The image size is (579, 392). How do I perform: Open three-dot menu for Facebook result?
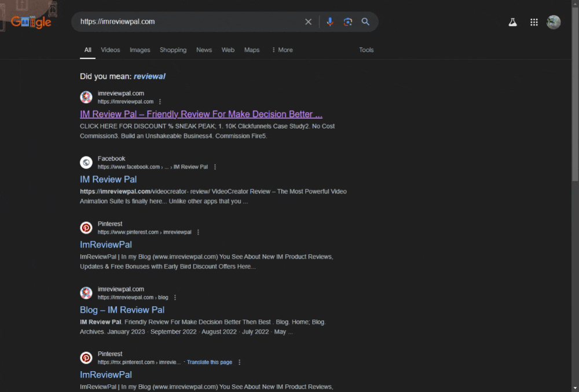pyautogui.click(x=215, y=167)
